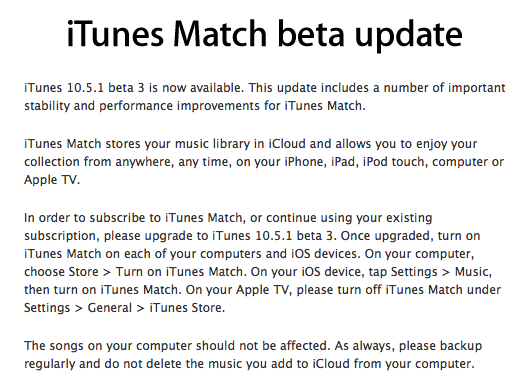Click the paragraph announcing iTunes 10.5.1 beta 3 availability
The width and height of the screenshot is (527, 391).
265,97
